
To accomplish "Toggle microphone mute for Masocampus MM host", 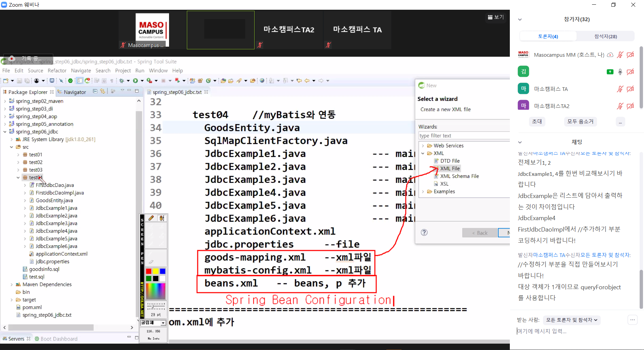I will tap(620, 55).
